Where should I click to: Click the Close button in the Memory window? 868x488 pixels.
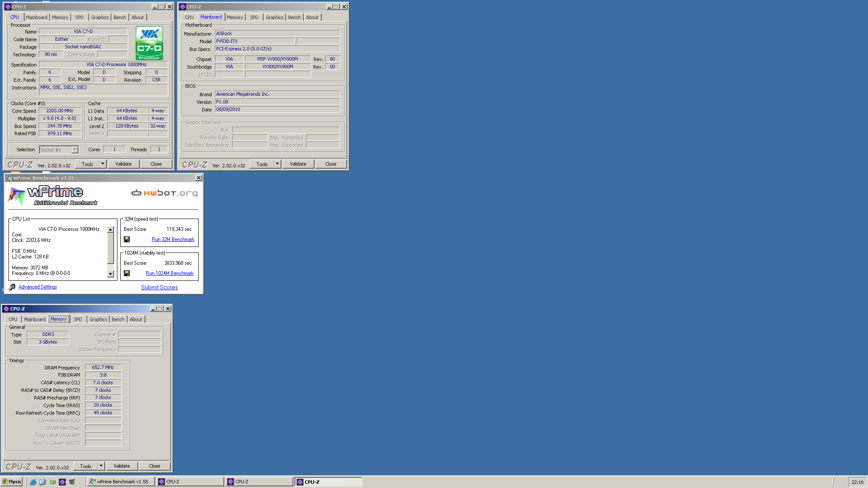click(154, 466)
